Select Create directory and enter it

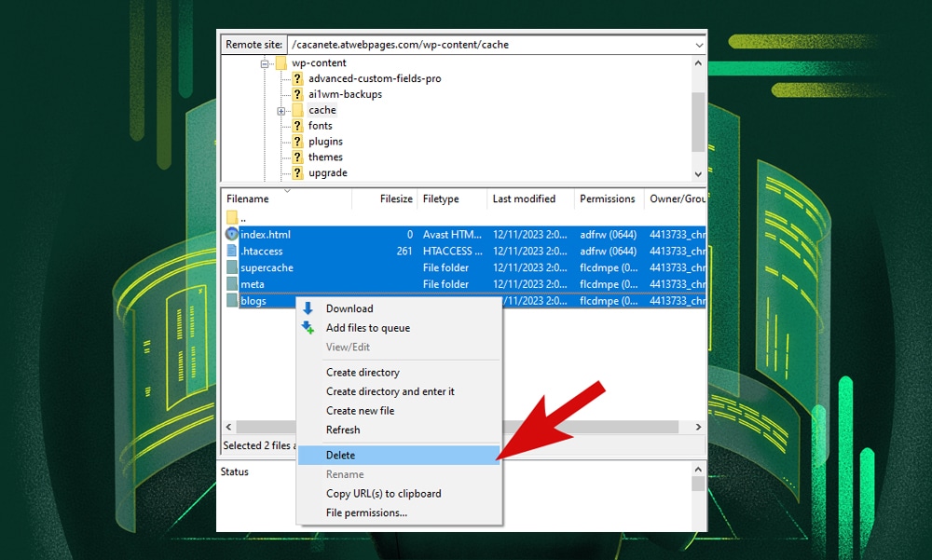[390, 391]
